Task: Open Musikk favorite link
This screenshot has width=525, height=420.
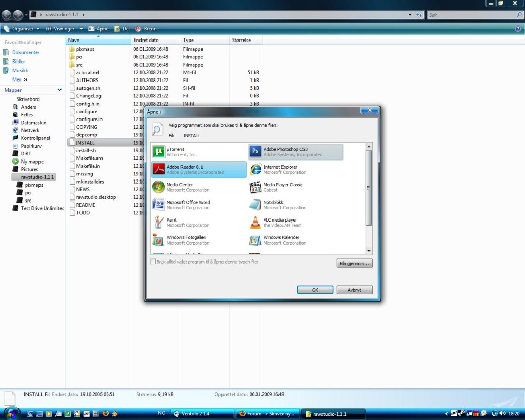Action: coord(20,70)
